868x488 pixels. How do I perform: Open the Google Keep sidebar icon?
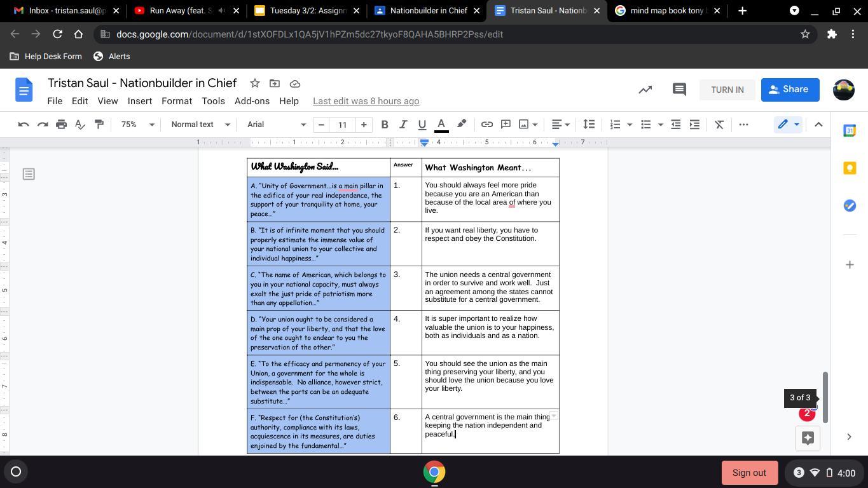pos(850,168)
